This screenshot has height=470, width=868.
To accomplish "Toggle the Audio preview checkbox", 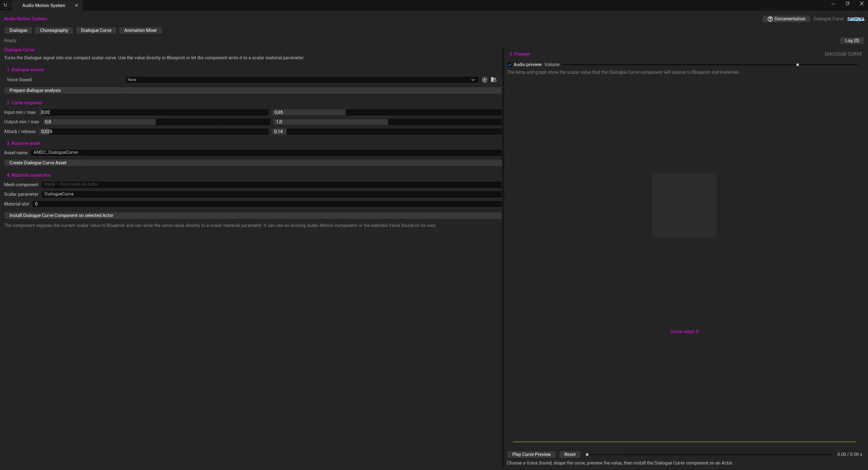I will [510, 65].
